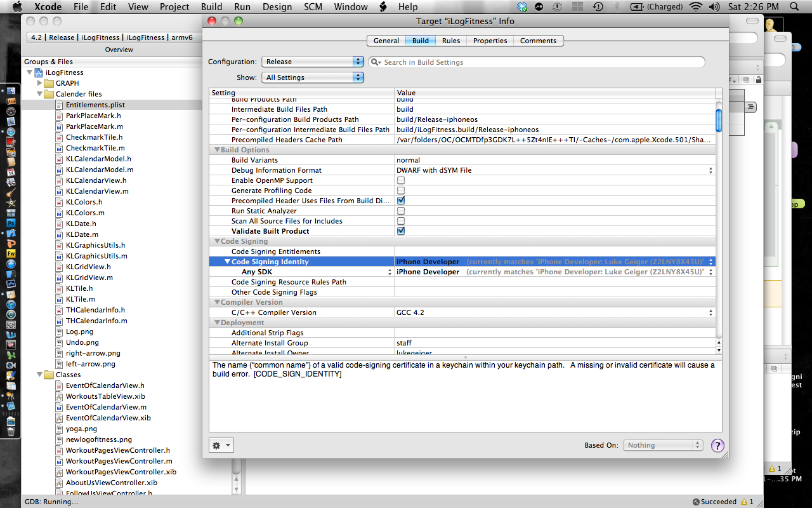Collapse the Build Options section
The height and width of the screenshot is (508, 812).
tap(216, 150)
